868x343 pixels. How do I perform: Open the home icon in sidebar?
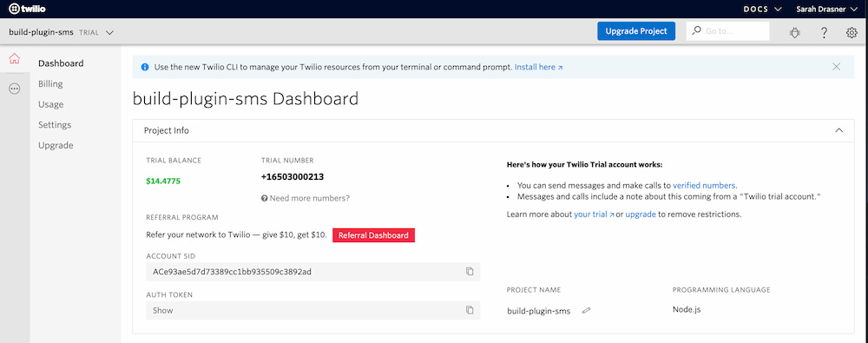[15, 59]
